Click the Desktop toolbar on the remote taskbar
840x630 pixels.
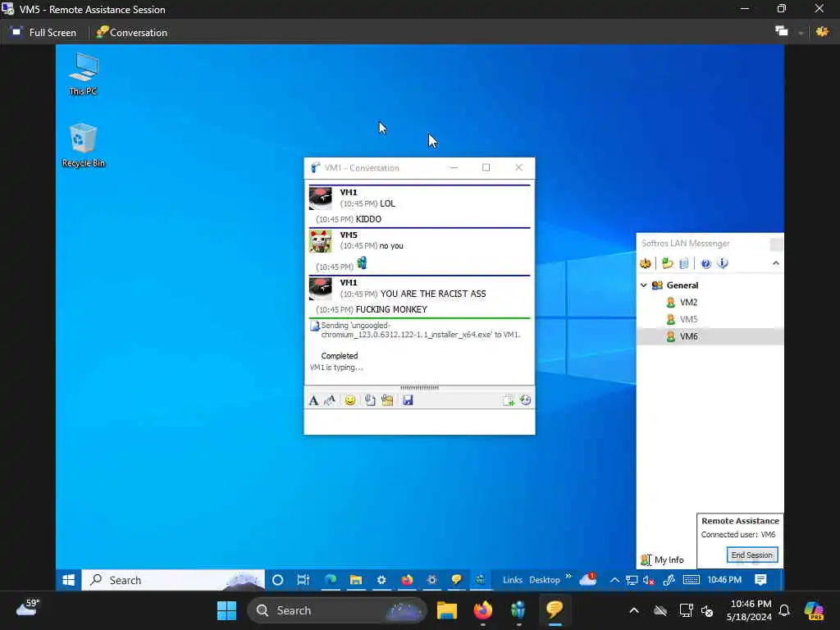click(x=545, y=580)
